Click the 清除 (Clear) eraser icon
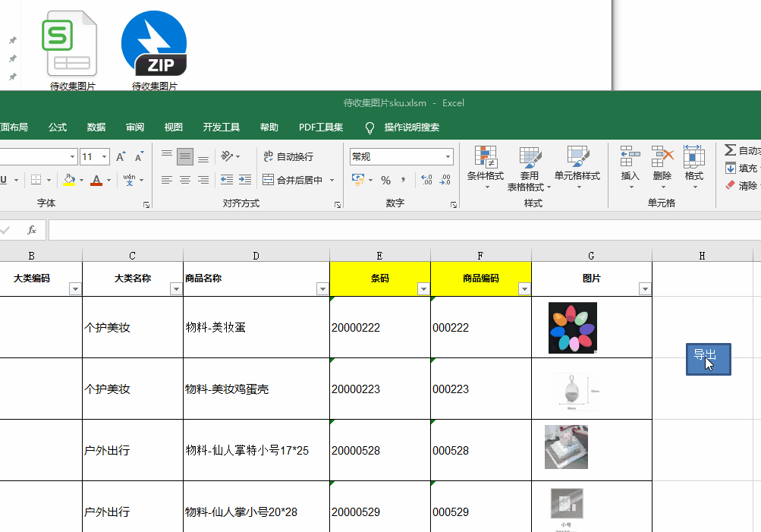 point(731,184)
